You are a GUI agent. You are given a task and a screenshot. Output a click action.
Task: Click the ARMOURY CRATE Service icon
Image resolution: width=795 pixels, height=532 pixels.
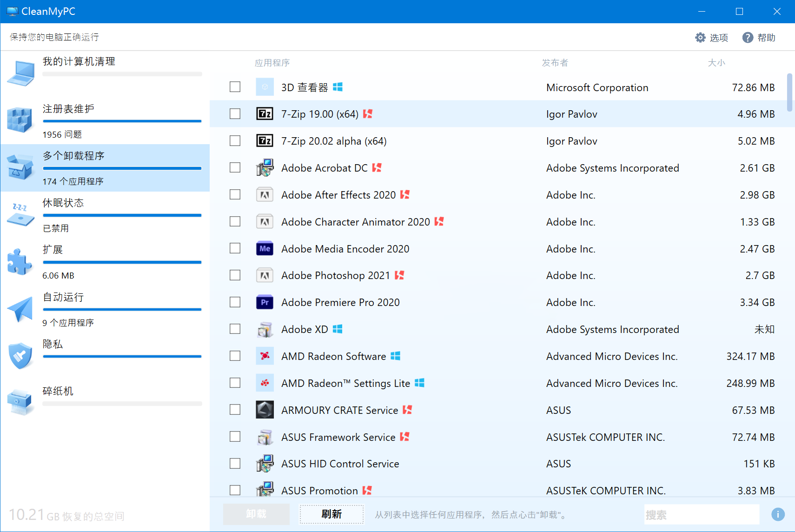coord(265,410)
